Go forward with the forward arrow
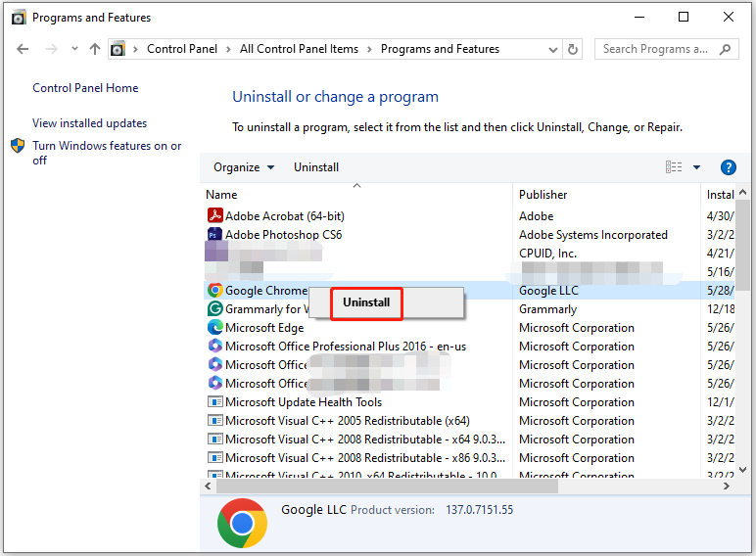 point(52,49)
